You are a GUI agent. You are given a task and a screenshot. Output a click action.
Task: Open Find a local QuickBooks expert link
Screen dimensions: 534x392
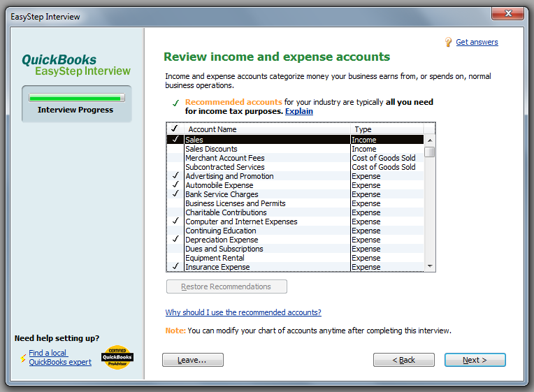[60, 358]
